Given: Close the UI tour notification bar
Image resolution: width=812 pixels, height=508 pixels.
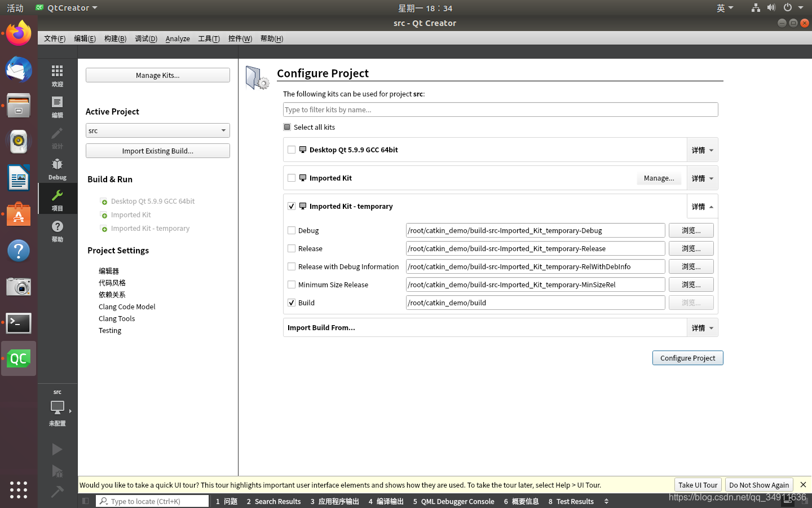Looking at the screenshot, I should click(803, 485).
